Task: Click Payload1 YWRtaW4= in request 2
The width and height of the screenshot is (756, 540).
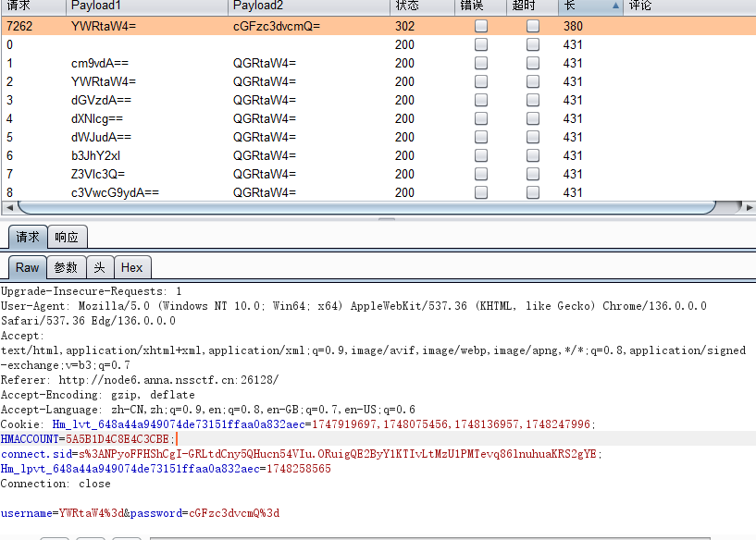Action: [104, 81]
